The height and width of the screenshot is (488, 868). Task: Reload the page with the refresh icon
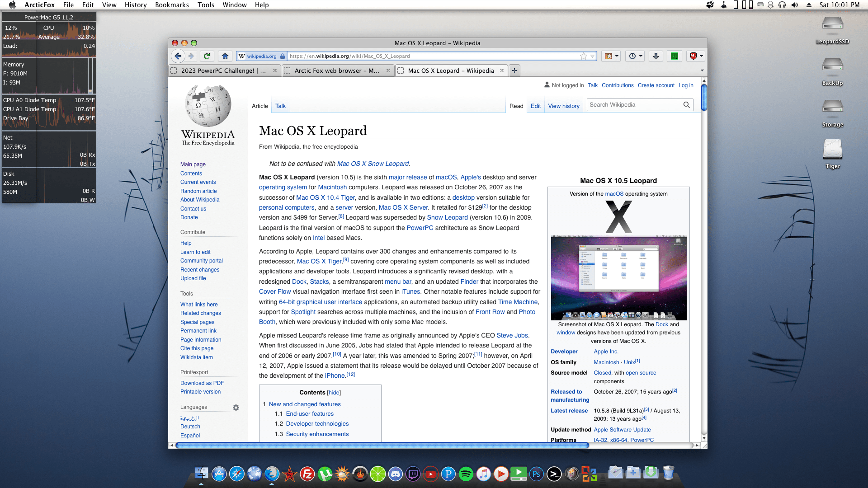click(x=207, y=56)
